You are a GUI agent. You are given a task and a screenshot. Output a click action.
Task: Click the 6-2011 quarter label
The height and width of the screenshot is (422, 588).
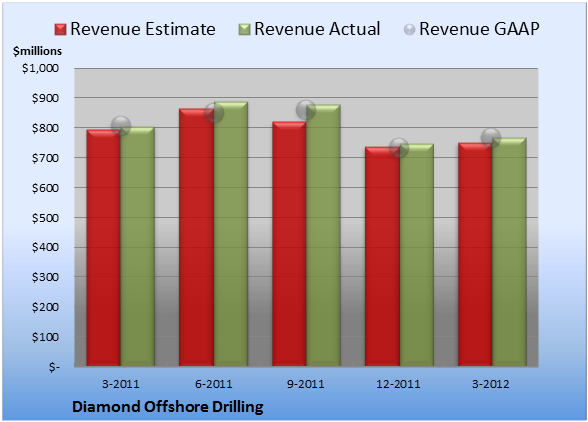coord(214,384)
